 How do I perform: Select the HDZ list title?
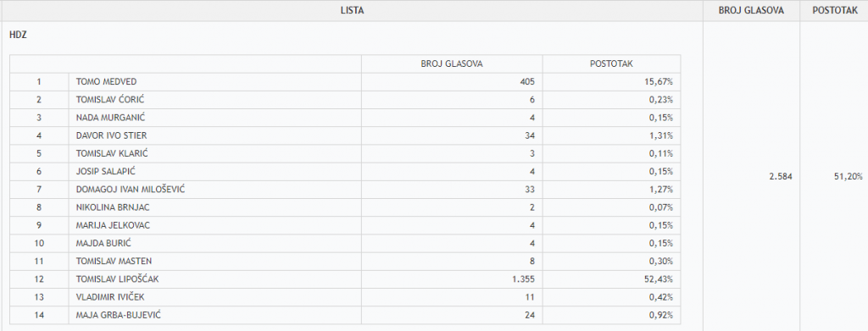pyautogui.click(x=19, y=35)
